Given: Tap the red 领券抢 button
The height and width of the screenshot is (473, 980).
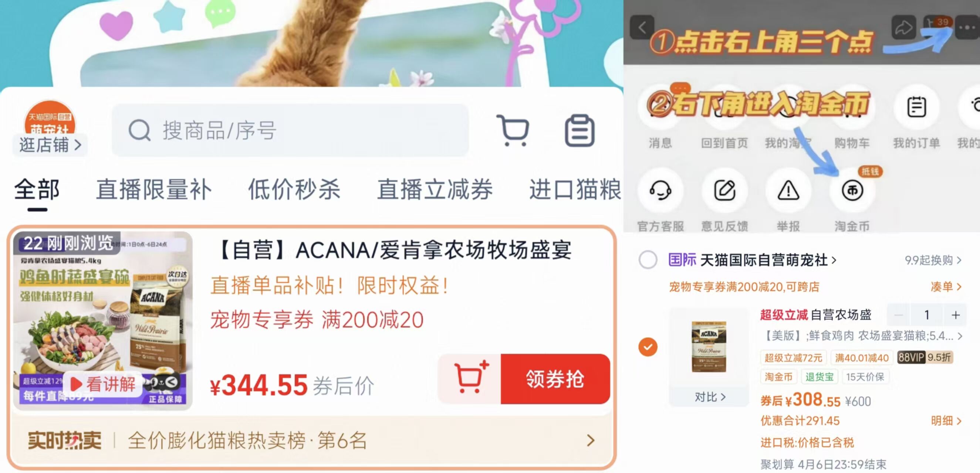Looking at the screenshot, I should [555, 379].
